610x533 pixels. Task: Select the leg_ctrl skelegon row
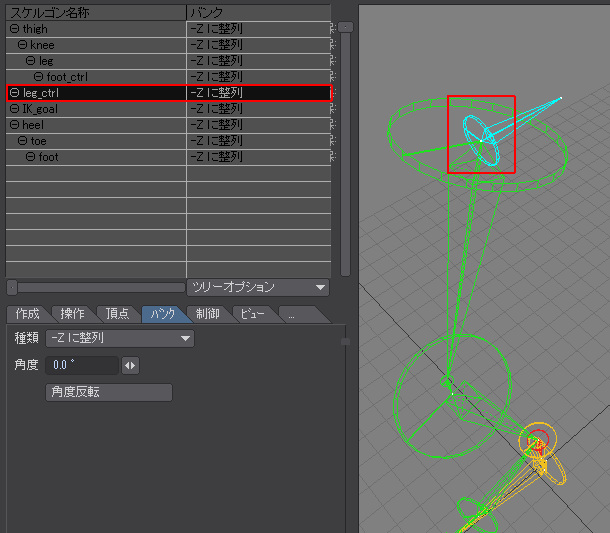coord(168,93)
